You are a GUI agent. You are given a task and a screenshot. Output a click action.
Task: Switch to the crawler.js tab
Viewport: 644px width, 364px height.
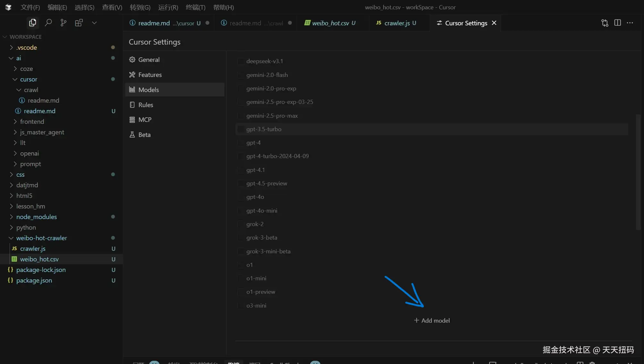[397, 23]
